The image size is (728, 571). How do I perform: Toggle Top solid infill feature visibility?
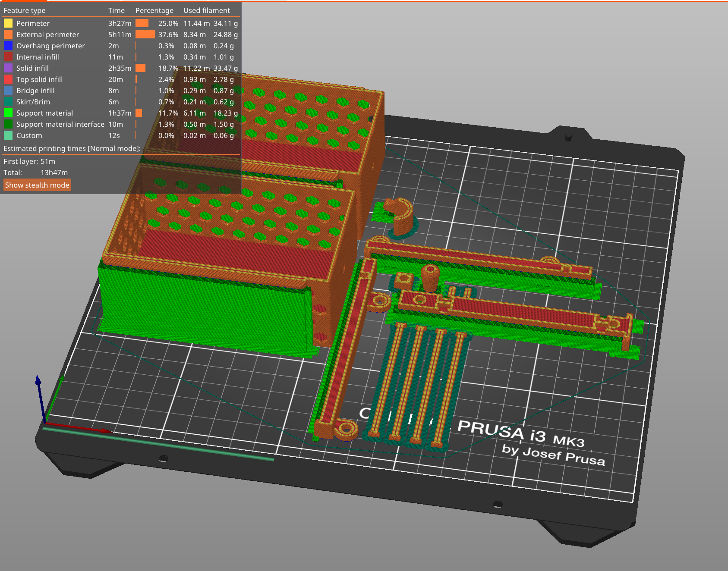click(39, 79)
